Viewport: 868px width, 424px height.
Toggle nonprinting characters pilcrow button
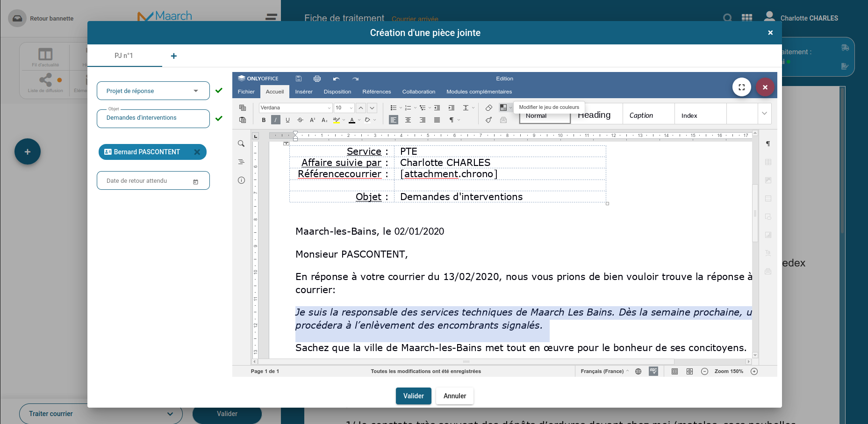tap(452, 120)
